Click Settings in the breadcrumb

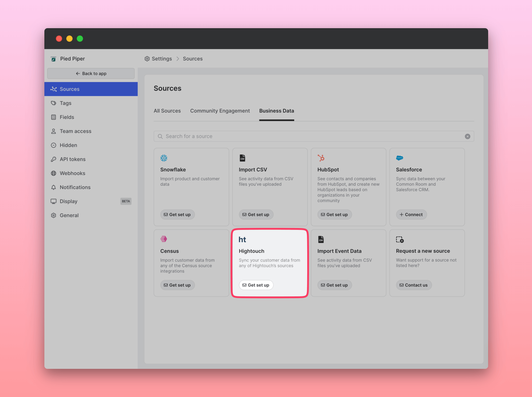tap(161, 59)
